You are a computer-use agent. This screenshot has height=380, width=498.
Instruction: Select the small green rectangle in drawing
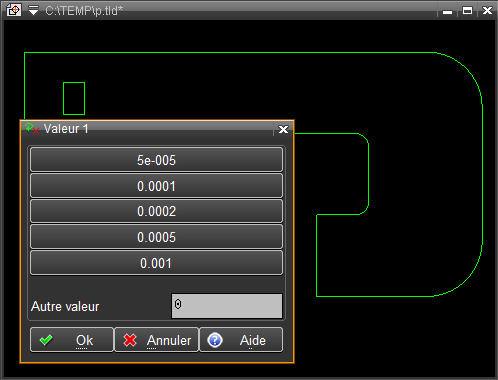[x=74, y=98]
